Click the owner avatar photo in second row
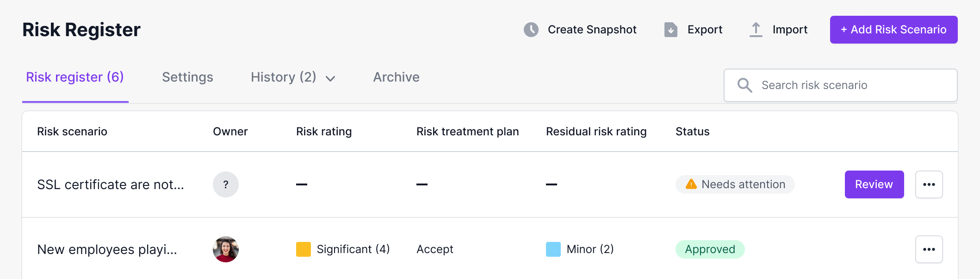The image size is (980, 279). 226,249
